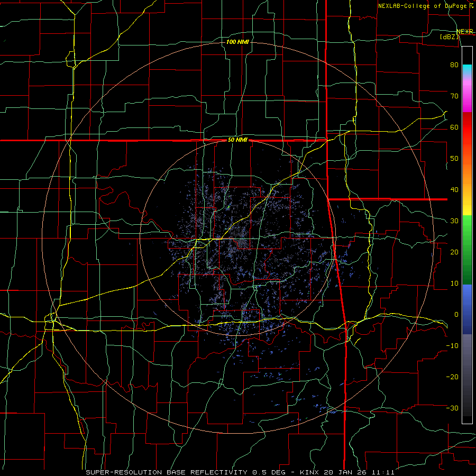This screenshot has height=476, width=476.
Task: Click the 'KINX 20 JAN 26 11:11' timestamp text
Action: pyautogui.click(x=346, y=472)
